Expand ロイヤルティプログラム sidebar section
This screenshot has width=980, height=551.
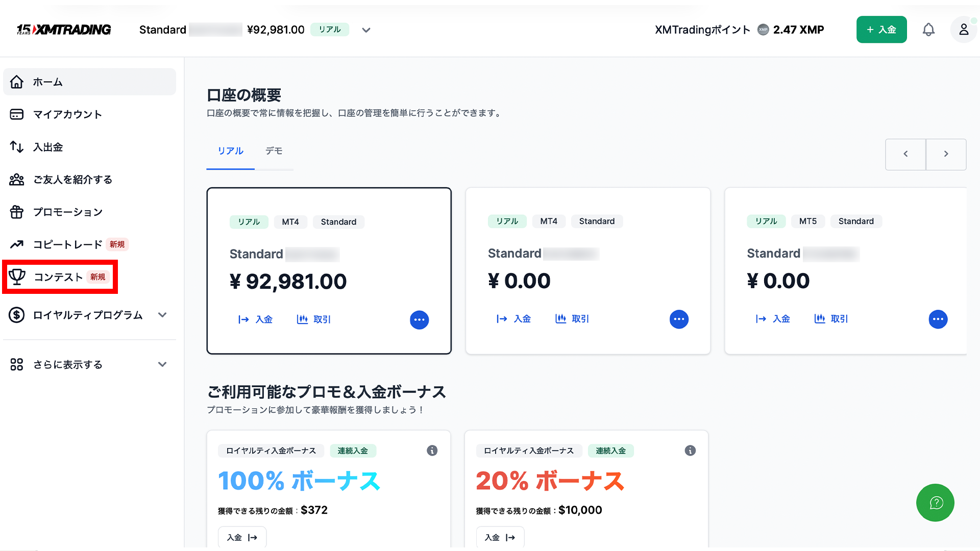click(162, 315)
